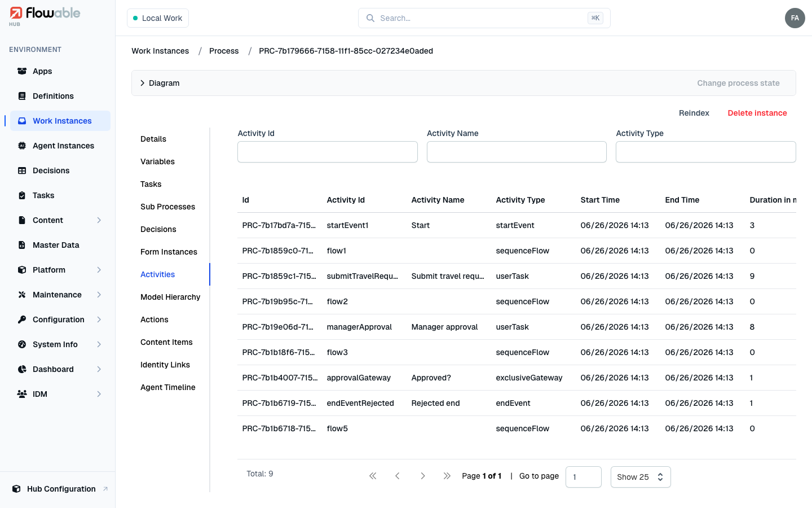Go to previous page of activities
This screenshot has height=508, width=812.
pos(398,476)
